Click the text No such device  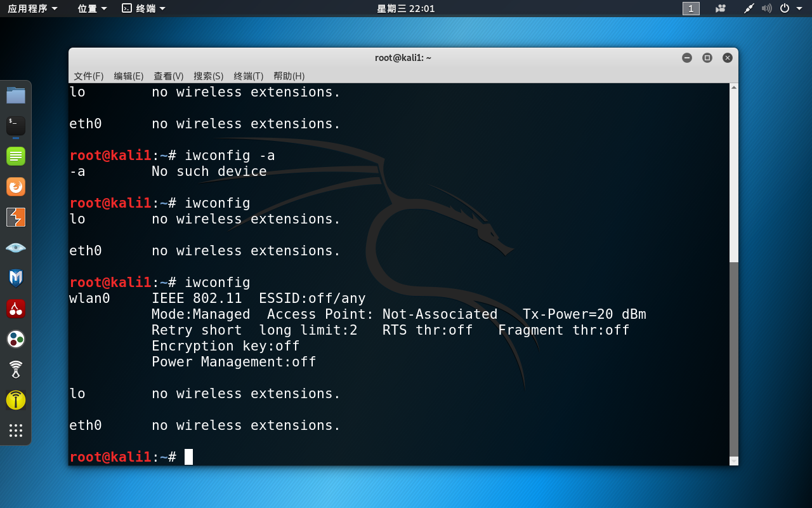(209, 171)
